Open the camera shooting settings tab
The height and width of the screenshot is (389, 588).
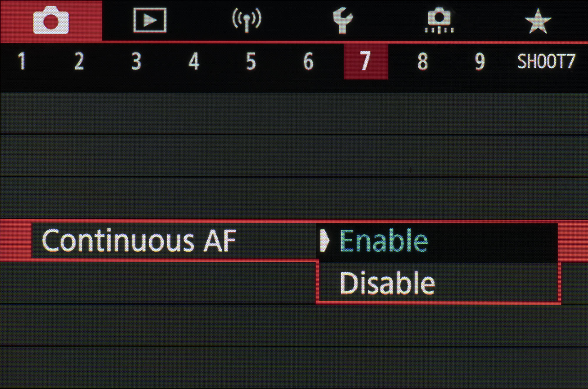pyautogui.click(x=51, y=20)
